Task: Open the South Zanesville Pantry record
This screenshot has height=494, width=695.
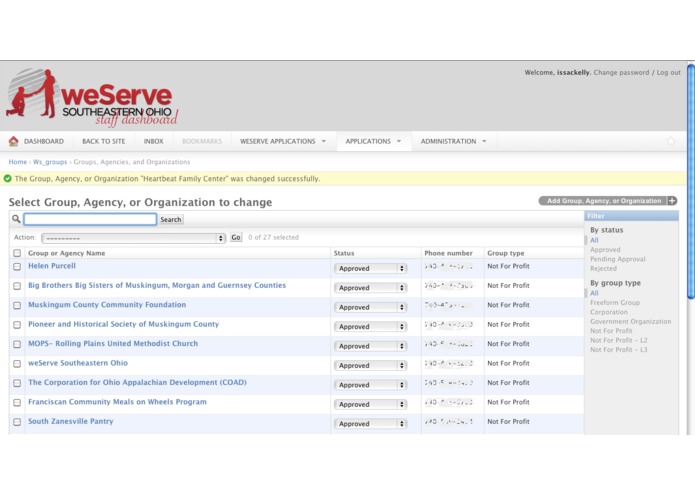Action: [x=71, y=421]
